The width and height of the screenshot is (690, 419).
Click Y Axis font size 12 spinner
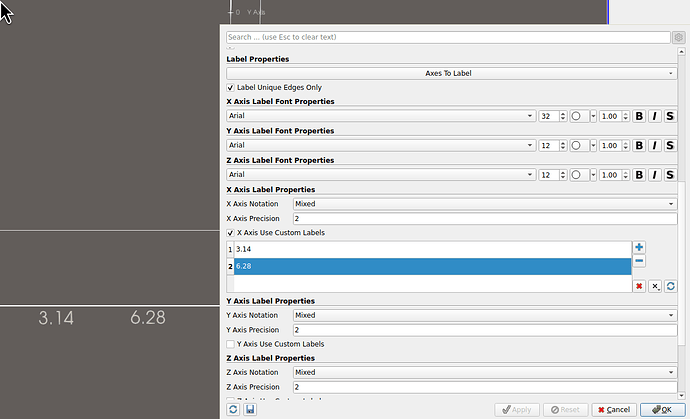[553, 146]
